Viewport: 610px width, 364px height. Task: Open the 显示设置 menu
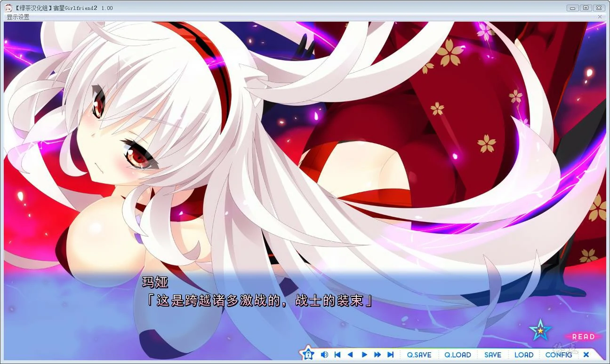pyautogui.click(x=18, y=17)
